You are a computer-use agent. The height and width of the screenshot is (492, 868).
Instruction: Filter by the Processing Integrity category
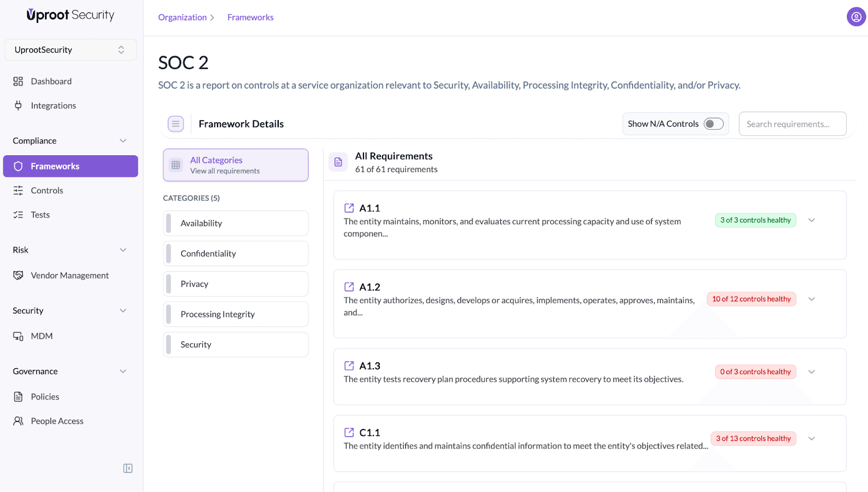pyautogui.click(x=236, y=314)
